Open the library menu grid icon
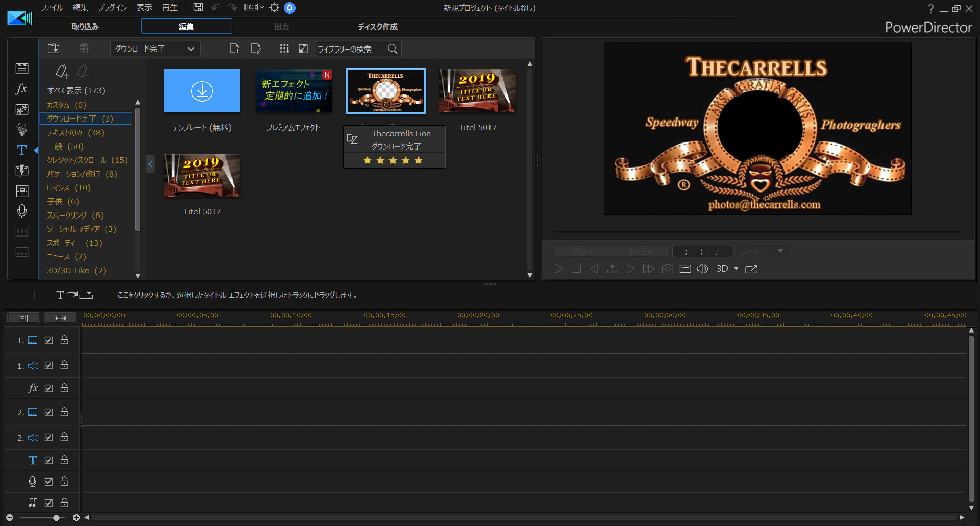Image resolution: width=980 pixels, height=526 pixels. coord(284,49)
